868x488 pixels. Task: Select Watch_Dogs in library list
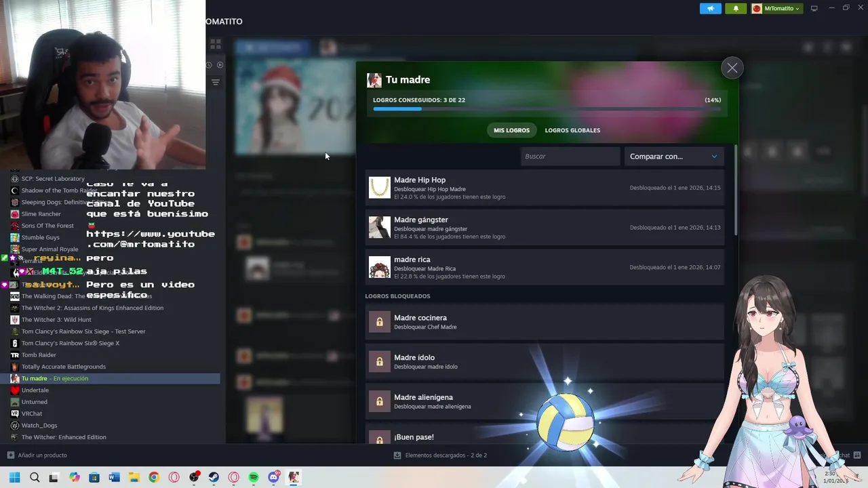pyautogui.click(x=39, y=426)
